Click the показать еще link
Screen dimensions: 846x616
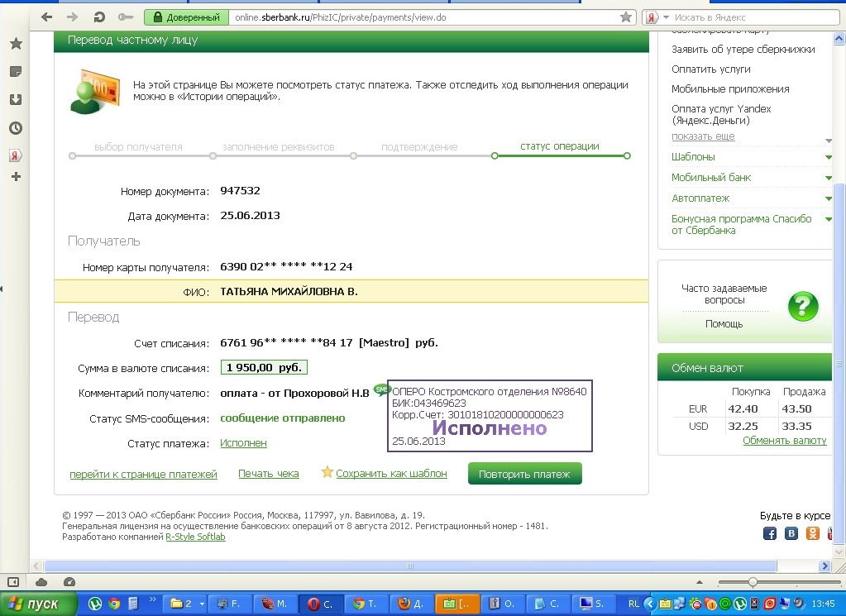coord(703,136)
